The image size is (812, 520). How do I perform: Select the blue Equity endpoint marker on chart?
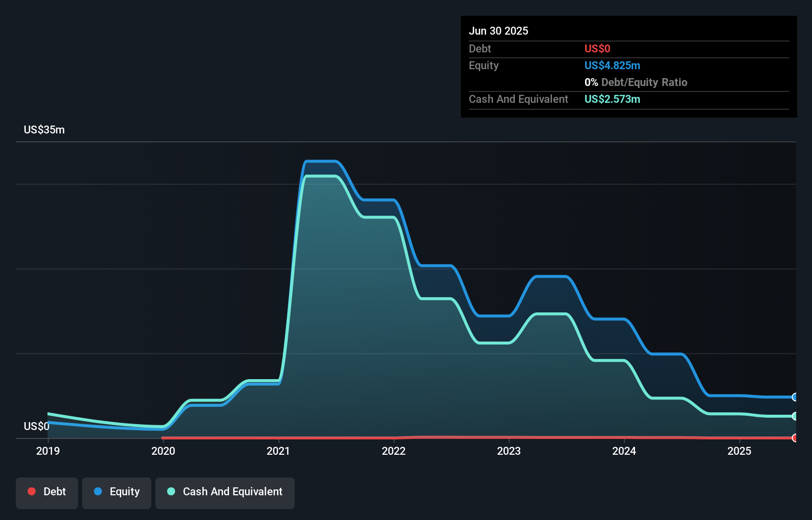coord(794,397)
